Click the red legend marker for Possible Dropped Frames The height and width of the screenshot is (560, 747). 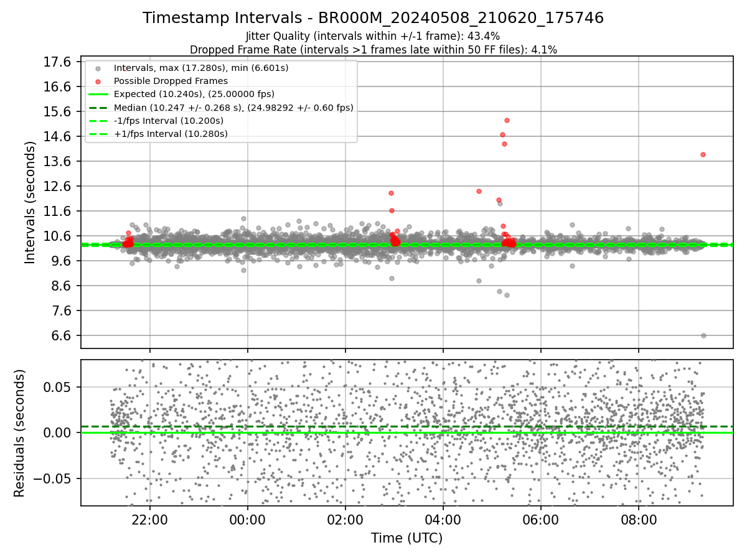[98, 81]
